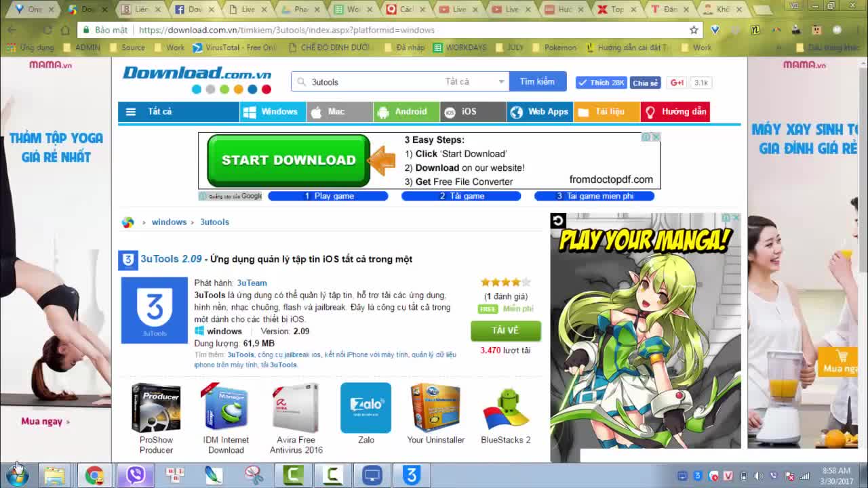Close the banner ad with the X icon
This screenshot has width=868, height=488.
(656, 137)
